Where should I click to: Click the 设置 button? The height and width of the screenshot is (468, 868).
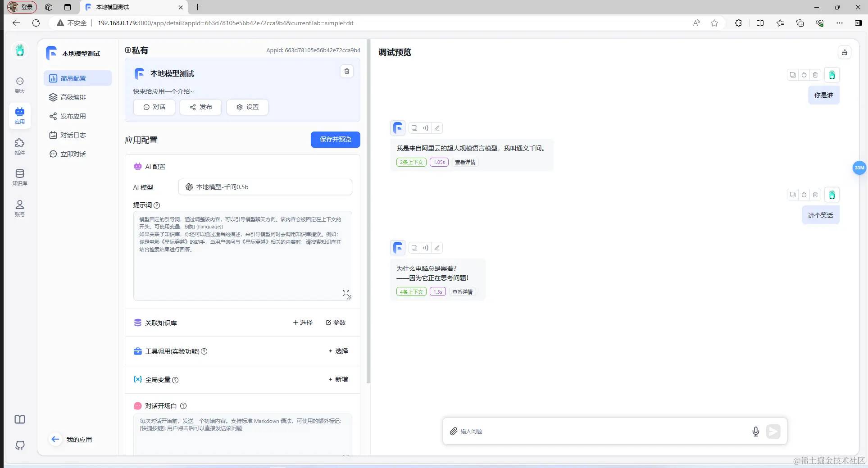(x=247, y=107)
